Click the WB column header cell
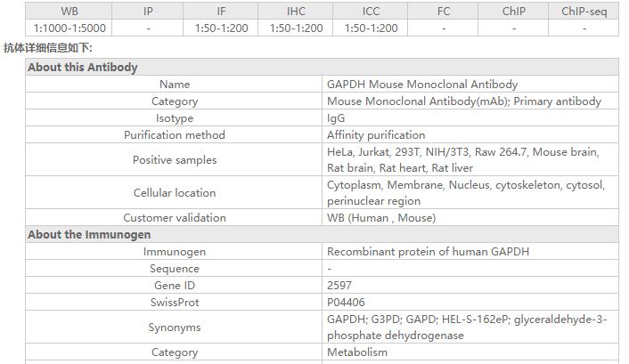The width and height of the screenshot is (629, 364). click(69, 12)
